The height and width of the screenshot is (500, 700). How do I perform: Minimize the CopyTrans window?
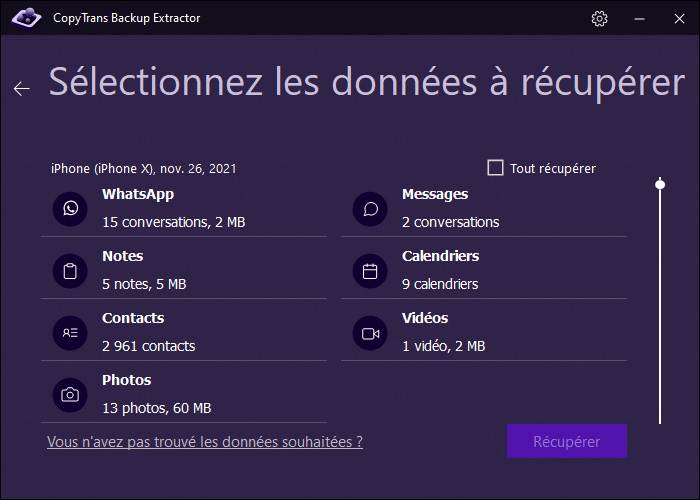(x=639, y=19)
